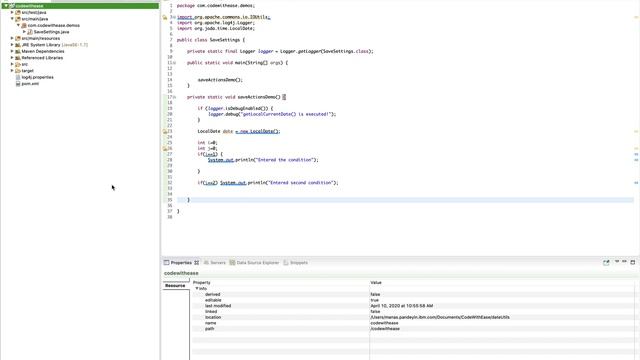Expand the src/test/java source folder
The height and width of the screenshot is (360, 640).
tap(12, 13)
